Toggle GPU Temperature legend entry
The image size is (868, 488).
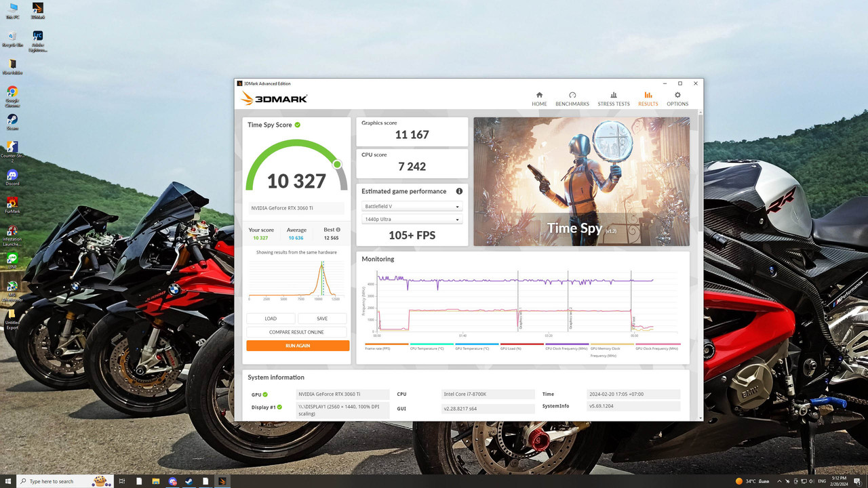point(476,346)
